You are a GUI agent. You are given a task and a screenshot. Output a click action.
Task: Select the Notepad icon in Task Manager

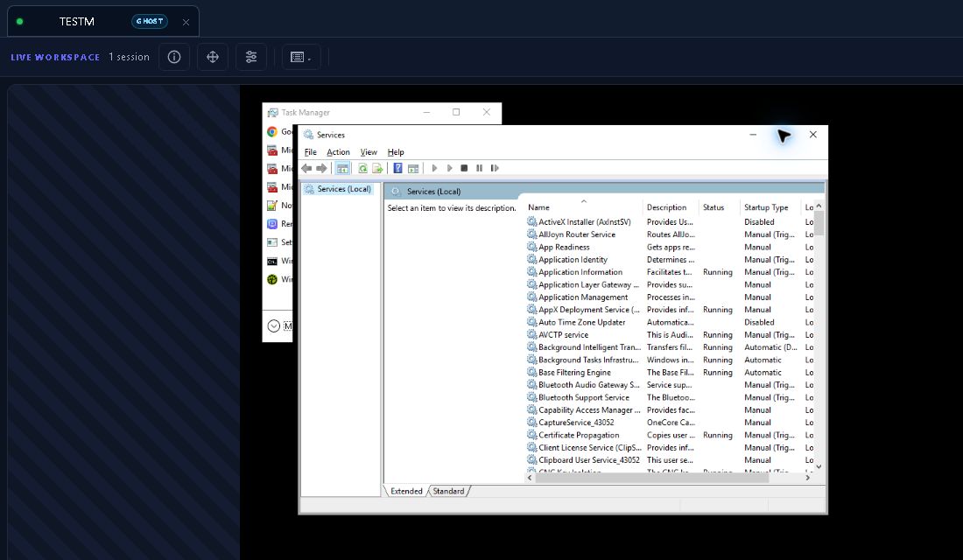click(272, 205)
